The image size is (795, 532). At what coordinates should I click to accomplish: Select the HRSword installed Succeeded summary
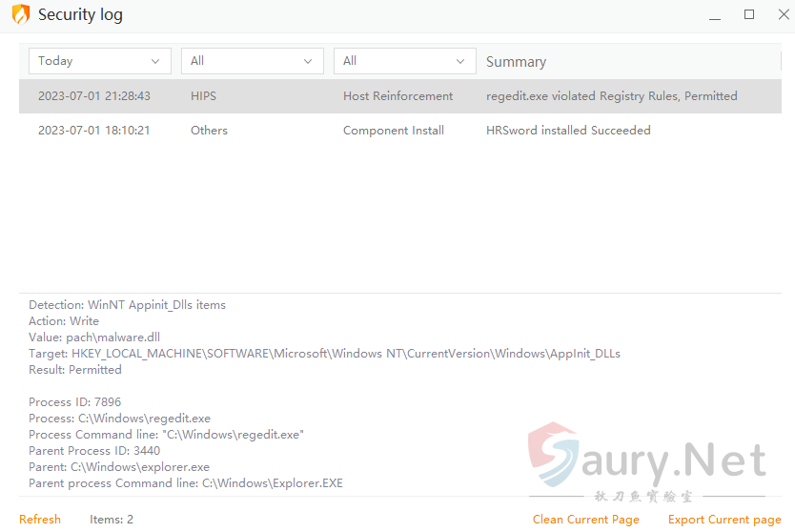coord(568,131)
